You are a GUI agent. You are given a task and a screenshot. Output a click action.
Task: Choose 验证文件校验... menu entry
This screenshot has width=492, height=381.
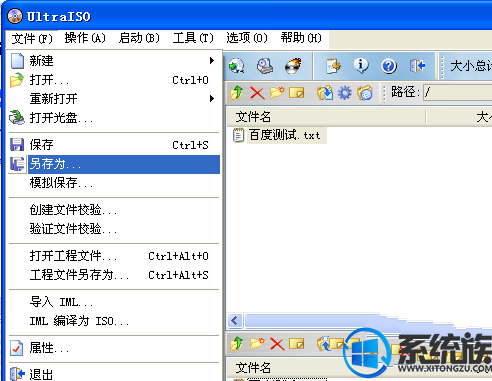coord(114,229)
